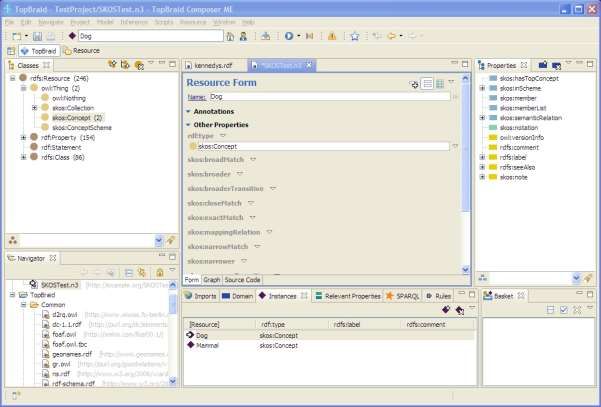Image resolution: width=601 pixels, height=407 pixels.
Task: Switch to the Graph tab
Action: point(212,280)
